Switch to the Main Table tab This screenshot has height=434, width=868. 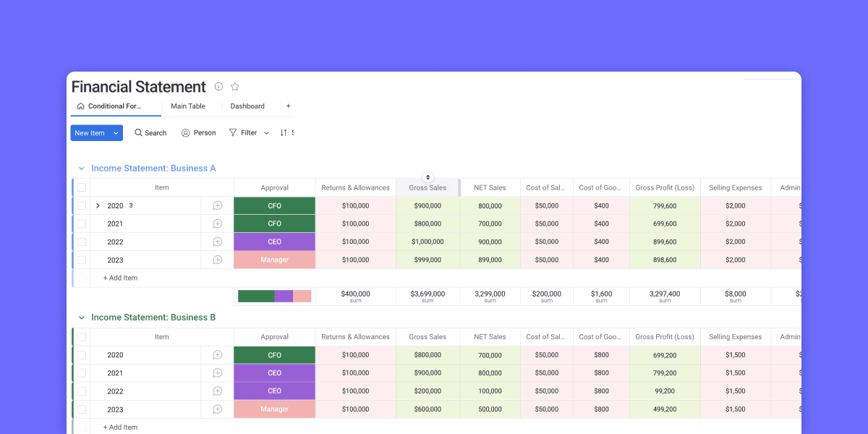pyautogui.click(x=188, y=106)
